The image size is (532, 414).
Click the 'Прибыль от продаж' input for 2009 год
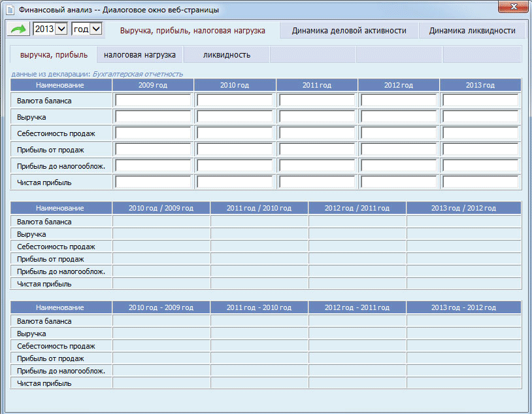click(x=153, y=149)
